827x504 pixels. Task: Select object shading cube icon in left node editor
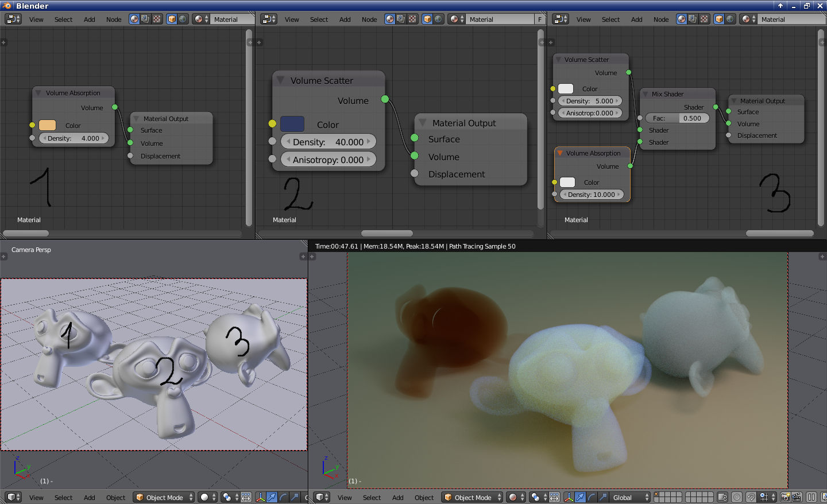pos(171,19)
